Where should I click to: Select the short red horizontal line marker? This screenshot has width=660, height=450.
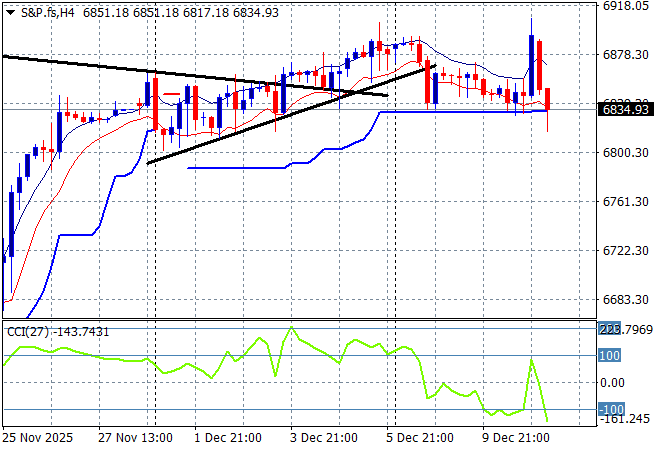coord(172,94)
